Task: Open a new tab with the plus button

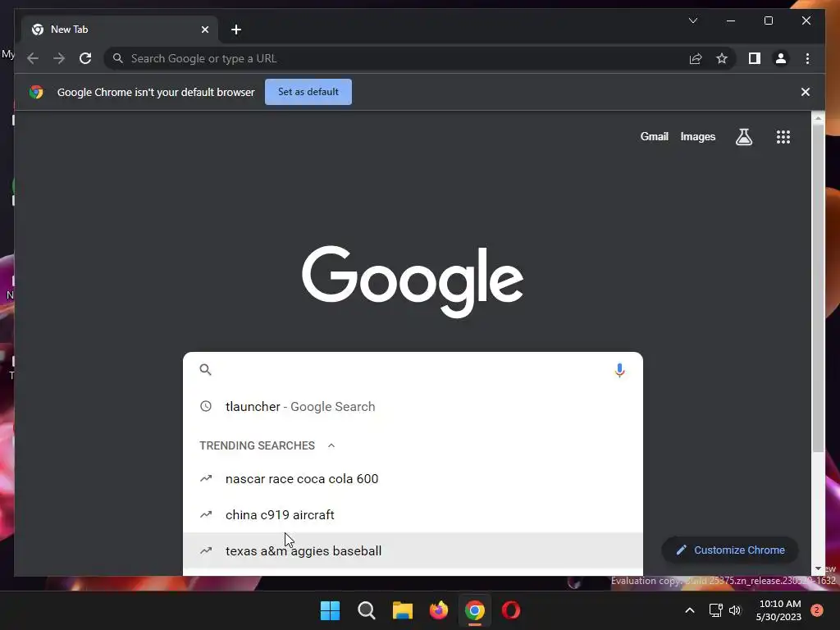Action: tap(236, 30)
